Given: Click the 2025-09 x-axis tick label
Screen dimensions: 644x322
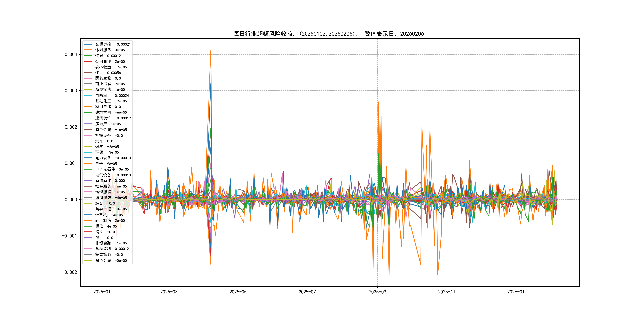Looking at the screenshot, I should coord(377,292).
